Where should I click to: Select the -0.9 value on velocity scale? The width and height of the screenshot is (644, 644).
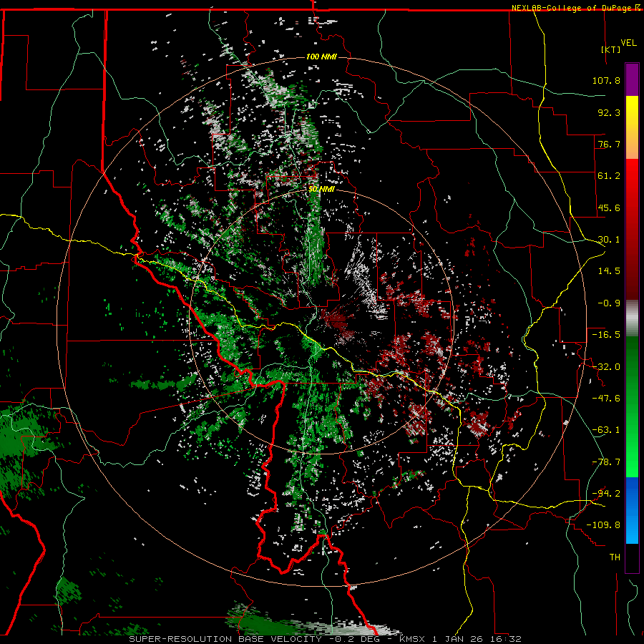(609, 303)
